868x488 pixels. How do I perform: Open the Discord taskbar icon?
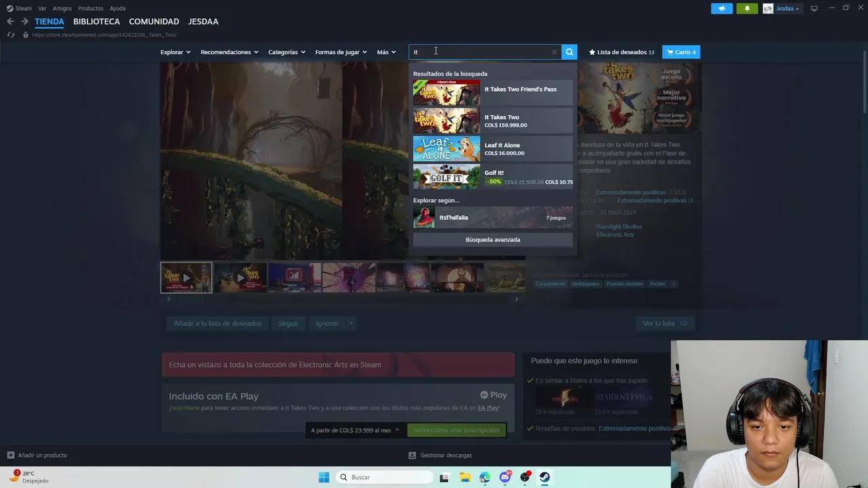coord(505,477)
